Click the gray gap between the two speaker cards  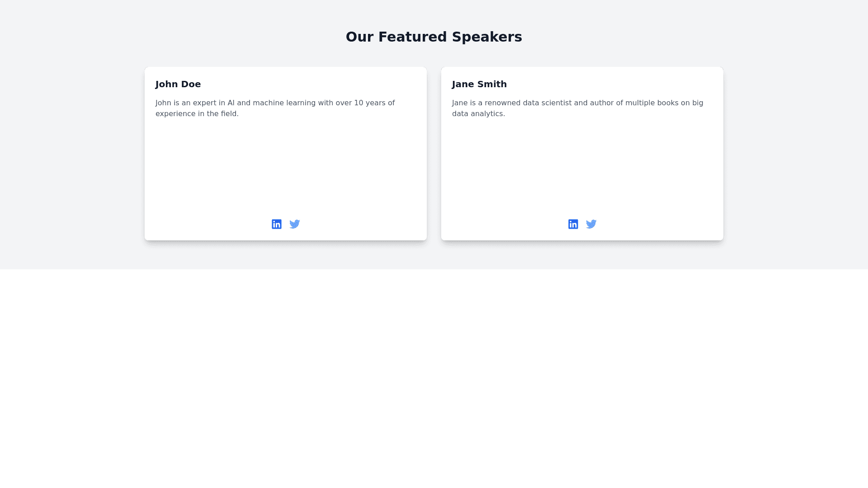click(434, 154)
